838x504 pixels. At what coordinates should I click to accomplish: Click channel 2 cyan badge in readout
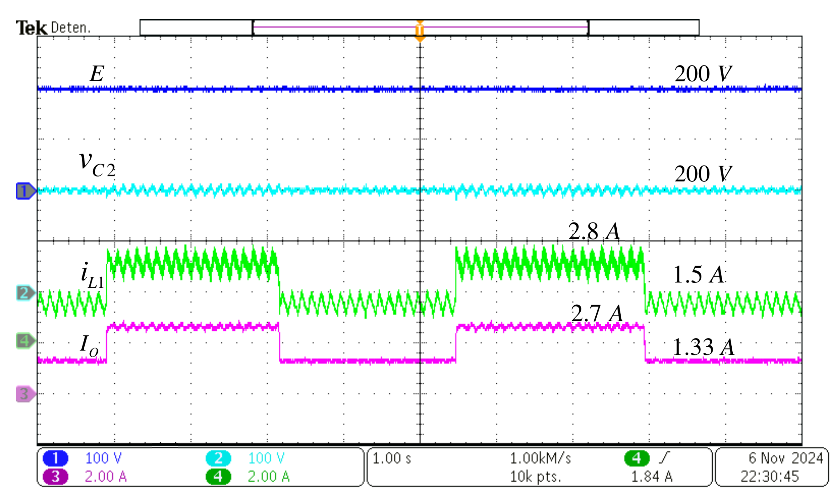218,458
